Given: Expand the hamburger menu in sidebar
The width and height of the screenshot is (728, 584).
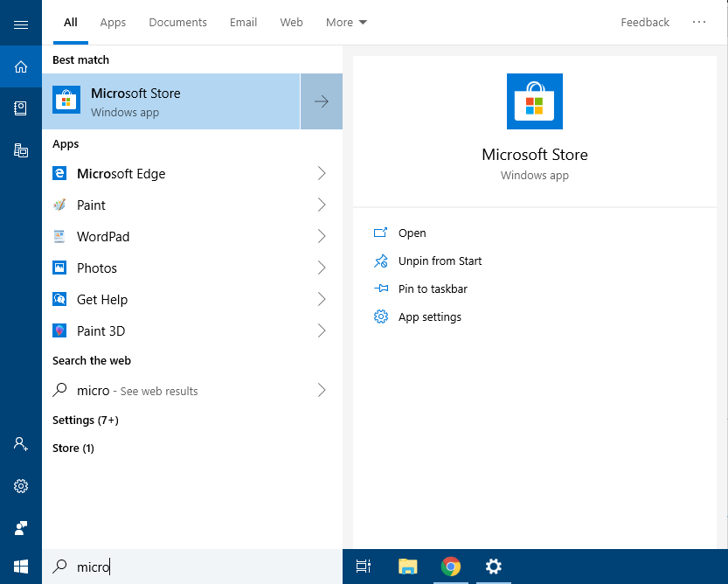Looking at the screenshot, I should [x=21, y=24].
